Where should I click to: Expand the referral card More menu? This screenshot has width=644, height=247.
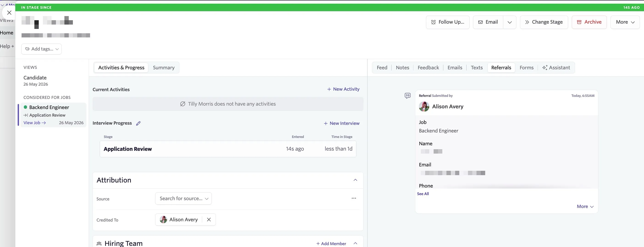tap(585, 206)
